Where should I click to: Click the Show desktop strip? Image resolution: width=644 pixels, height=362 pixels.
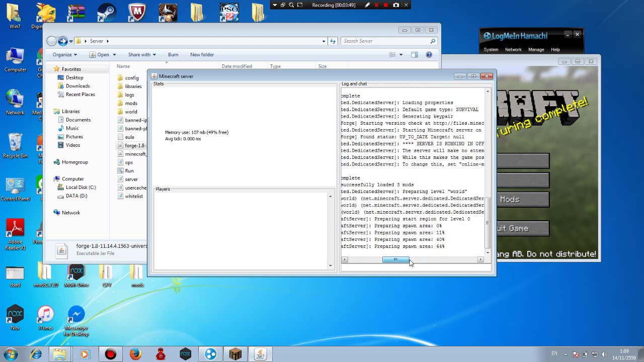[641, 354]
